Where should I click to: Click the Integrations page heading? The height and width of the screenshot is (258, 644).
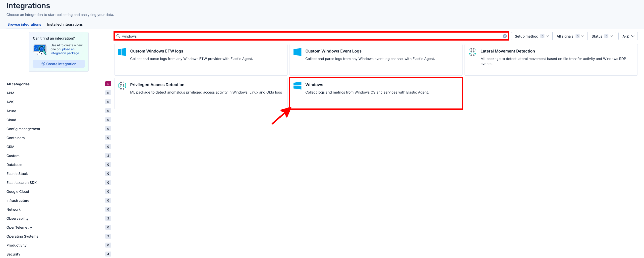pos(28,5)
